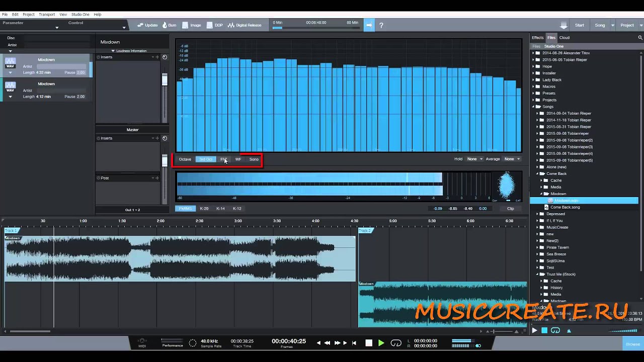The width and height of the screenshot is (644, 362).
Task: Expand the 2014-08-26 Alexander Titov folder
Action: click(x=533, y=53)
